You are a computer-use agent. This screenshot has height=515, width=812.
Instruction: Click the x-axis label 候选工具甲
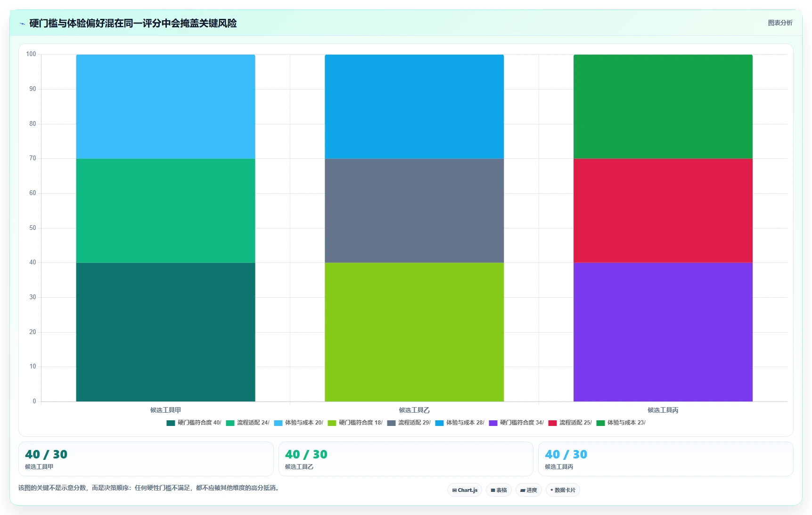[x=165, y=410]
